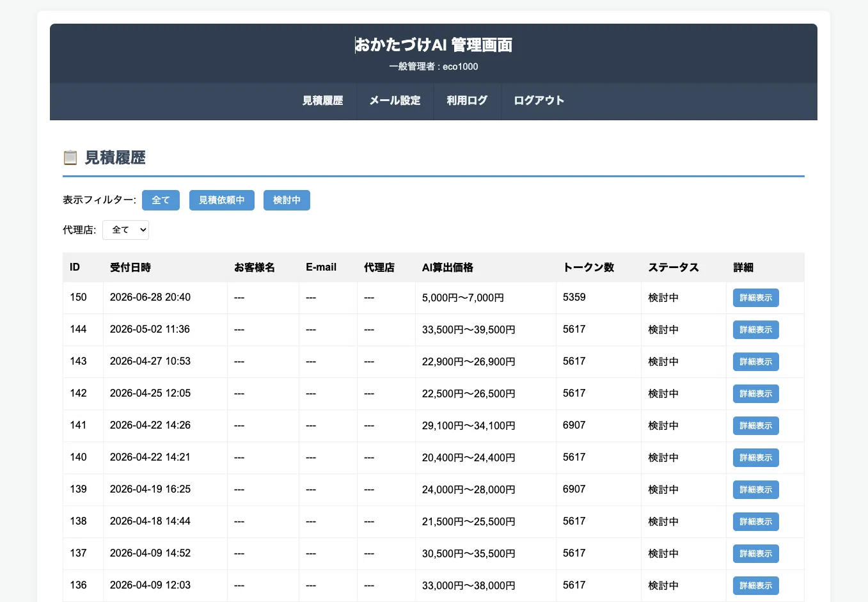
Task: Click price 33,000円〜38,000円
Action: tap(469, 586)
